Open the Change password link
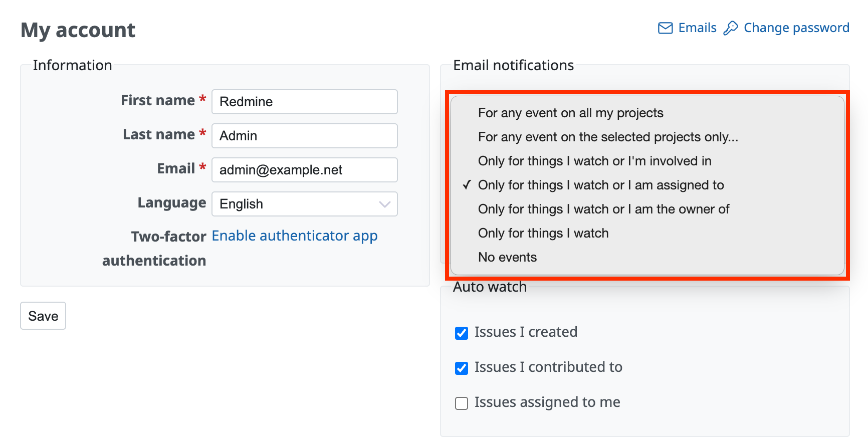The image size is (868, 443). click(x=796, y=28)
